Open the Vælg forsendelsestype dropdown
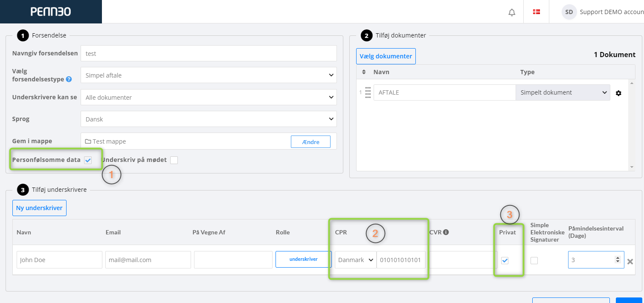Image resolution: width=644 pixels, height=303 pixels. 209,75
